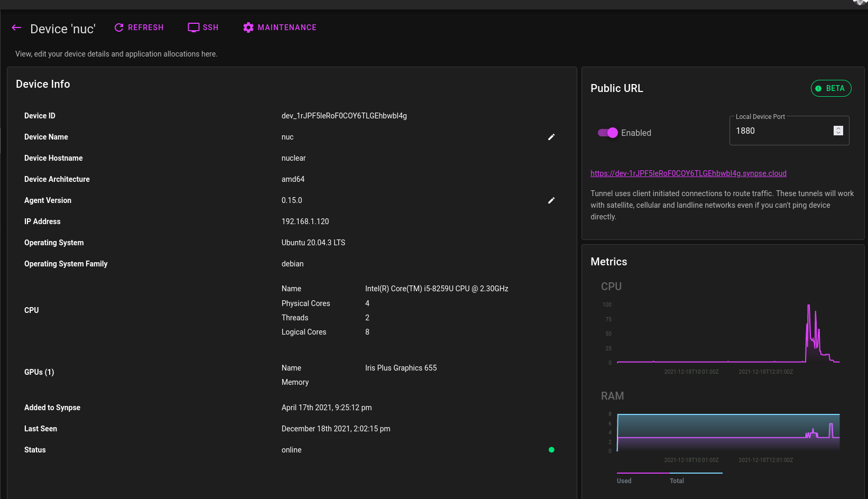
Task: Click the back arrow beside Device 'nuc'
Action: pyautogui.click(x=16, y=28)
